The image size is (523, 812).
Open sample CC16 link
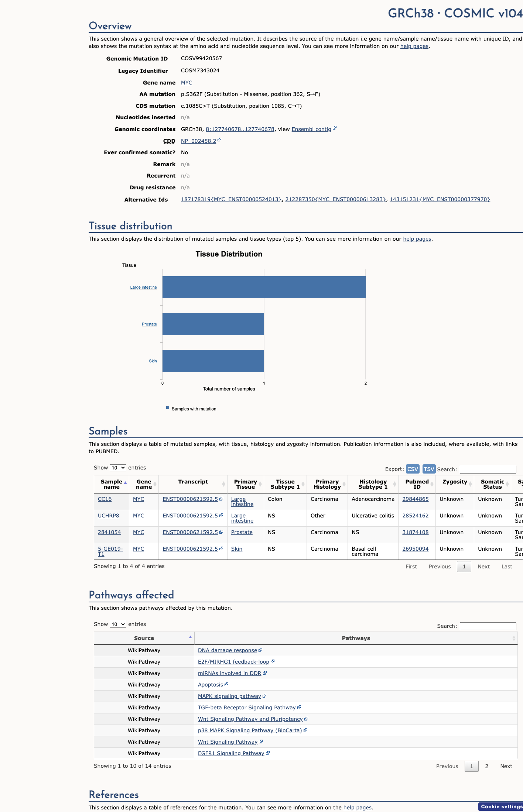coord(105,499)
